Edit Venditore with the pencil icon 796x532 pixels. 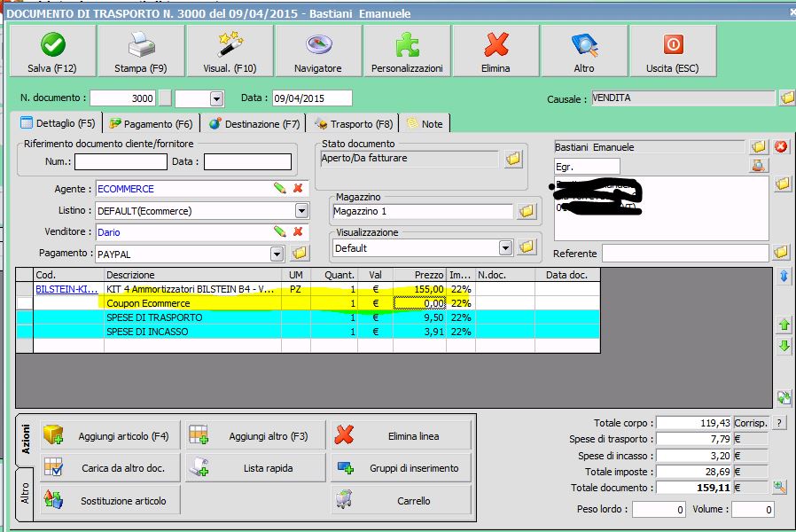coord(280,232)
